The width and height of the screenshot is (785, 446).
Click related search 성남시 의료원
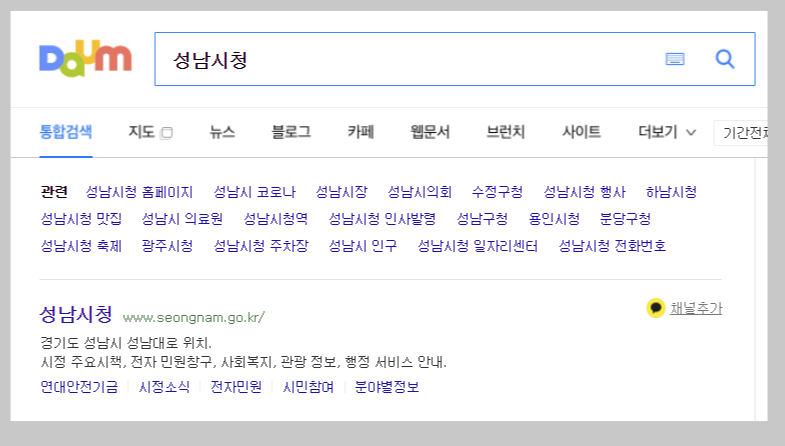click(x=182, y=219)
